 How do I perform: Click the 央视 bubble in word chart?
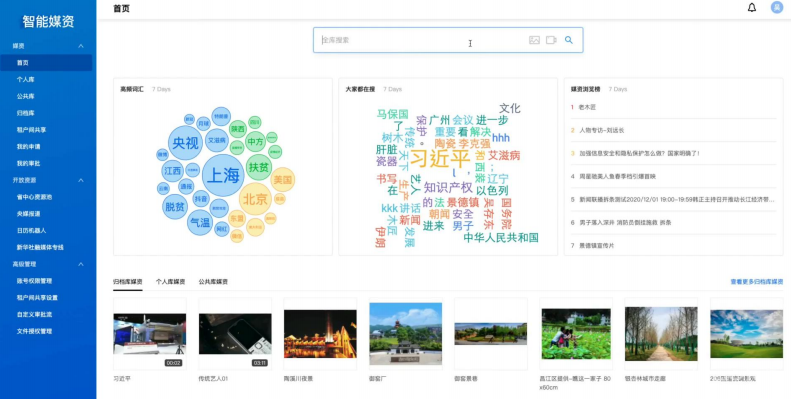pos(185,143)
